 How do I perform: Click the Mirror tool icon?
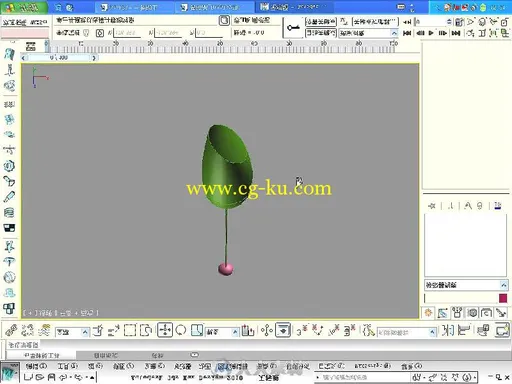[448, 331]
